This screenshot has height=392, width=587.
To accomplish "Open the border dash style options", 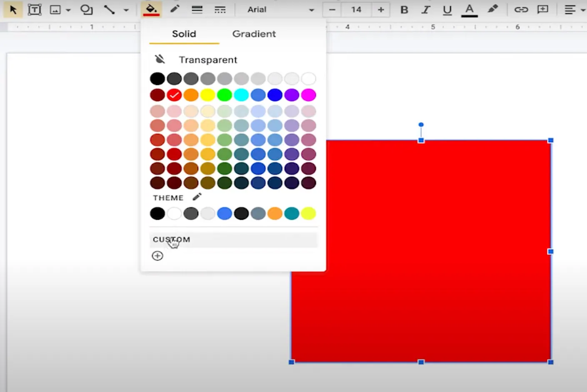I will tap(220, 9).
